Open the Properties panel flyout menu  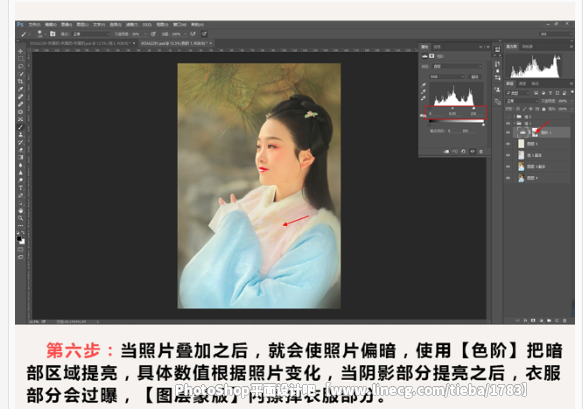coord(488,47)
